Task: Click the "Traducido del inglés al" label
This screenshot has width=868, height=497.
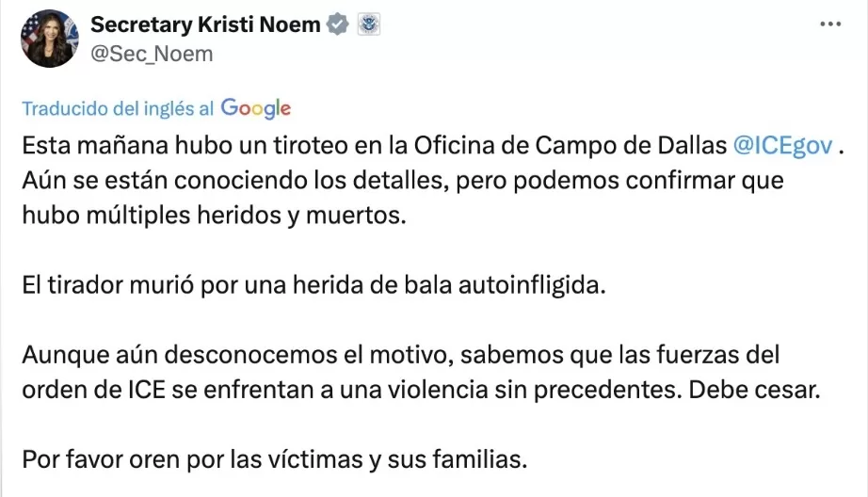Action: pyautogui.click(x=118, y=109)
